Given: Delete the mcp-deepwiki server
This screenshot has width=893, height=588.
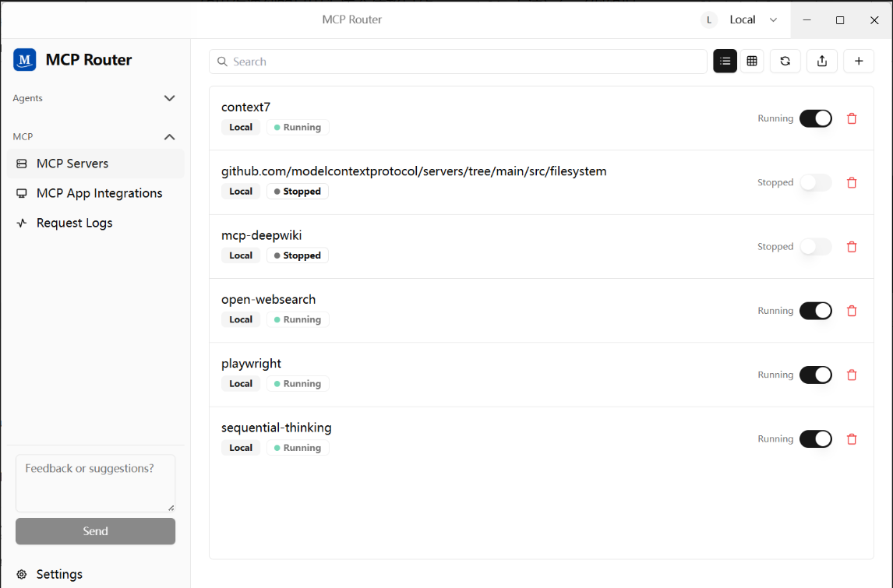Looking at the screenshot, I should 852,247.
